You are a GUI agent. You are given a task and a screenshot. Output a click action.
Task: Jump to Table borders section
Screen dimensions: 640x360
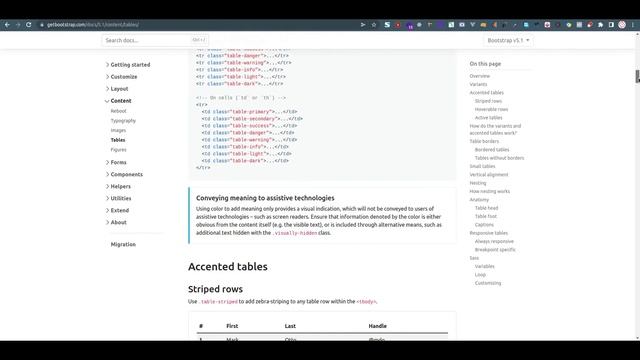484,141
